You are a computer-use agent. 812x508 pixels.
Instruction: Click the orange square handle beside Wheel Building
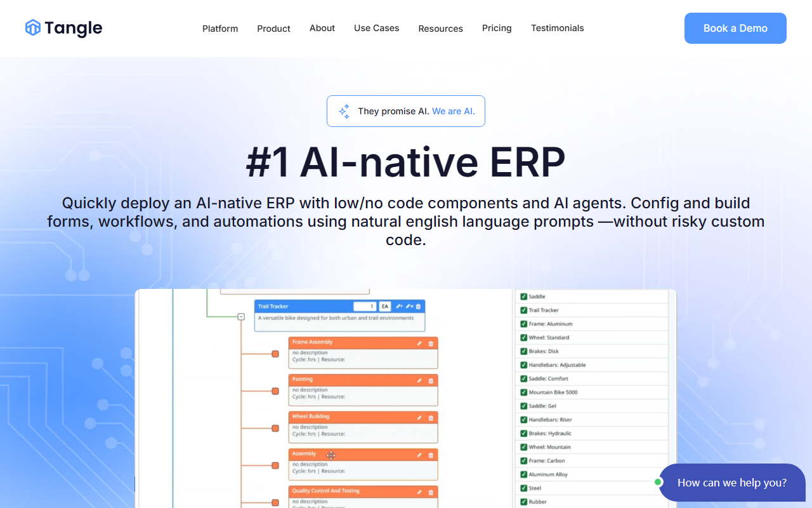(275, 429)
